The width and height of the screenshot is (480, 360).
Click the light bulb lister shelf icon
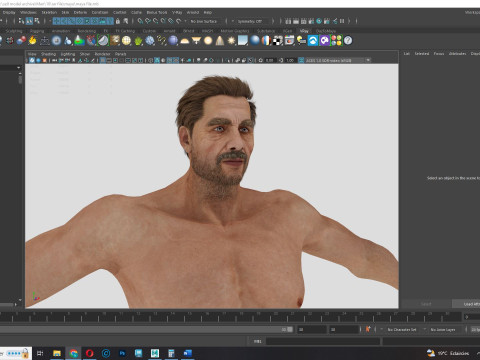coord(301,41)
